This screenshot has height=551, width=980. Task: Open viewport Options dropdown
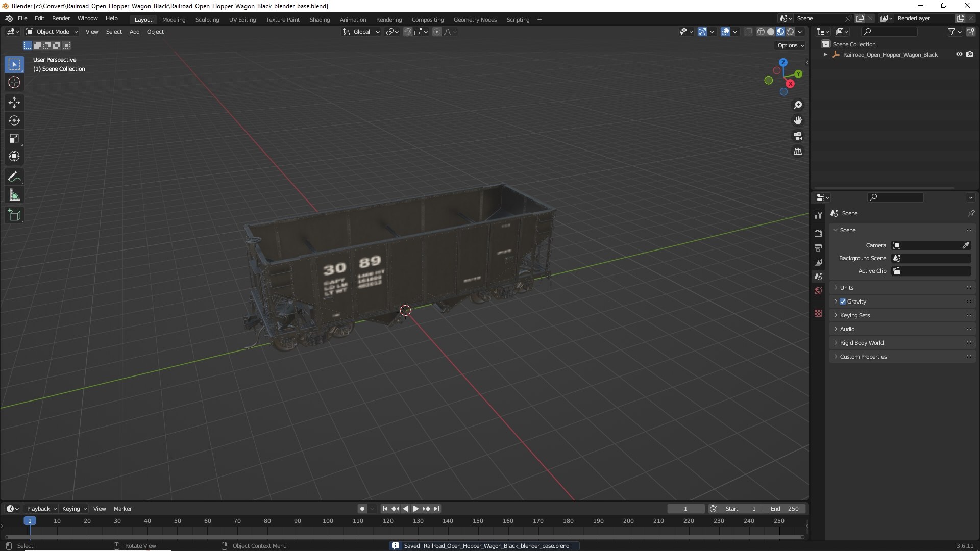coord(791,45)
